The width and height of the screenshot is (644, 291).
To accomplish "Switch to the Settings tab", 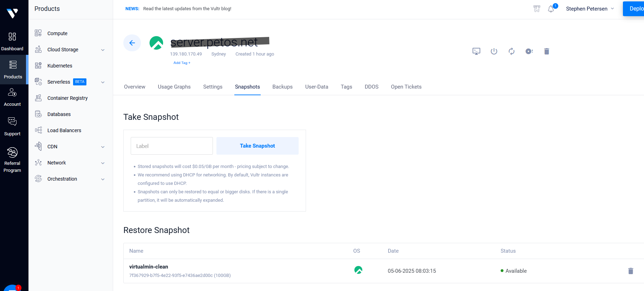I will click(213, 87).
